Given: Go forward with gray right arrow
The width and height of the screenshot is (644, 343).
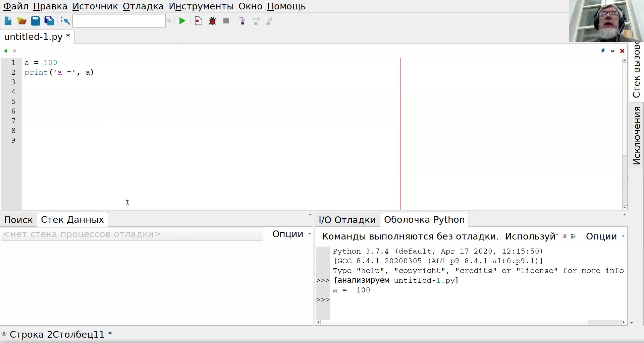Looking at the screenshot, I should [15, 51].
